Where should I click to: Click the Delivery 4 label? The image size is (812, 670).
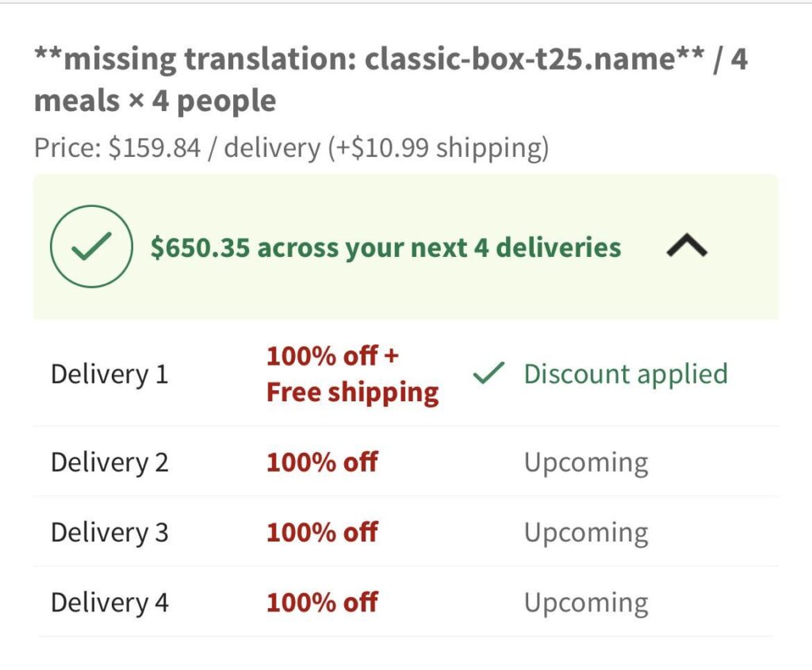point(109,603)
